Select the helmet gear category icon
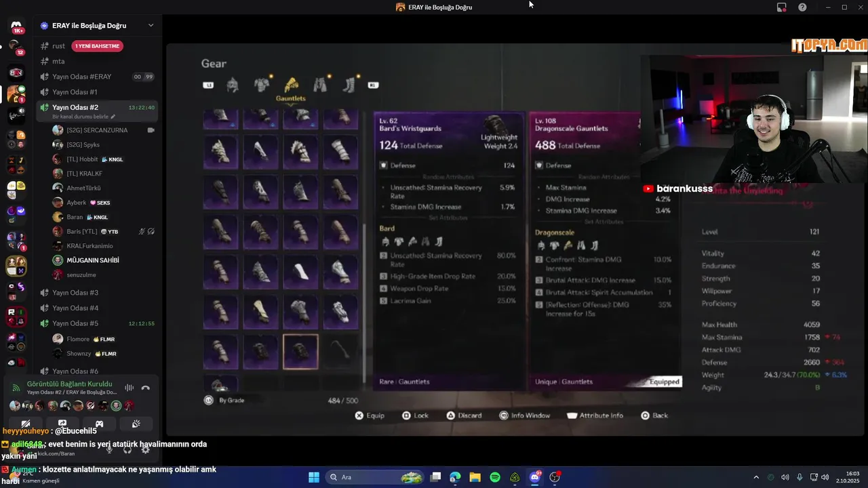This screenshot has height=488, width=868. click(x=233, y=85)
